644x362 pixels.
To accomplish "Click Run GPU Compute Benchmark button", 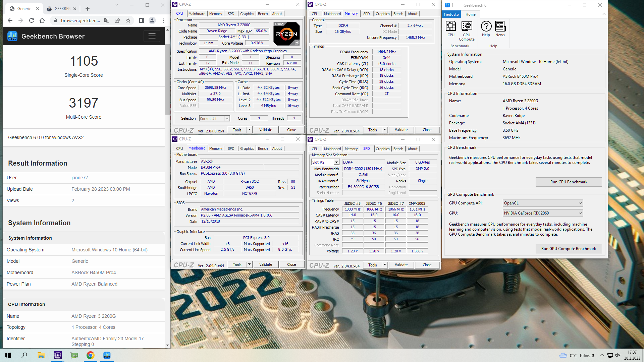I will point(569,249).
